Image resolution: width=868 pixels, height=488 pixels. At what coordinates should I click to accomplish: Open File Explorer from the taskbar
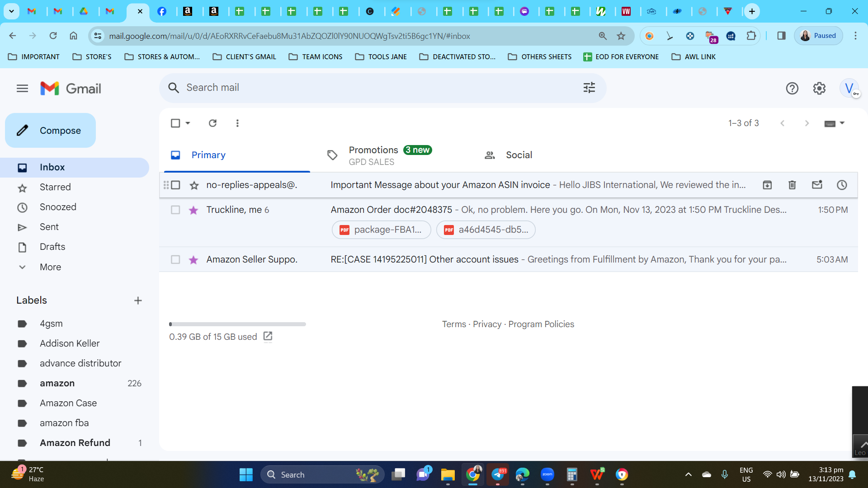pos(448,474)
